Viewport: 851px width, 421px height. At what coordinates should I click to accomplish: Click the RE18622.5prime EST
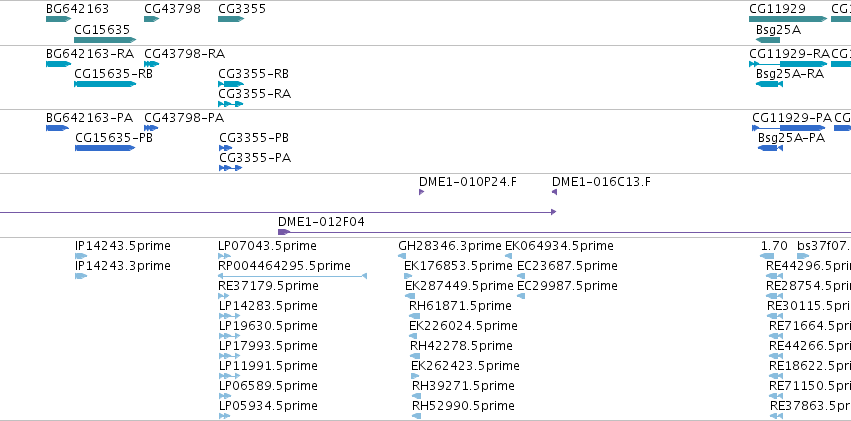pos(777,377)
